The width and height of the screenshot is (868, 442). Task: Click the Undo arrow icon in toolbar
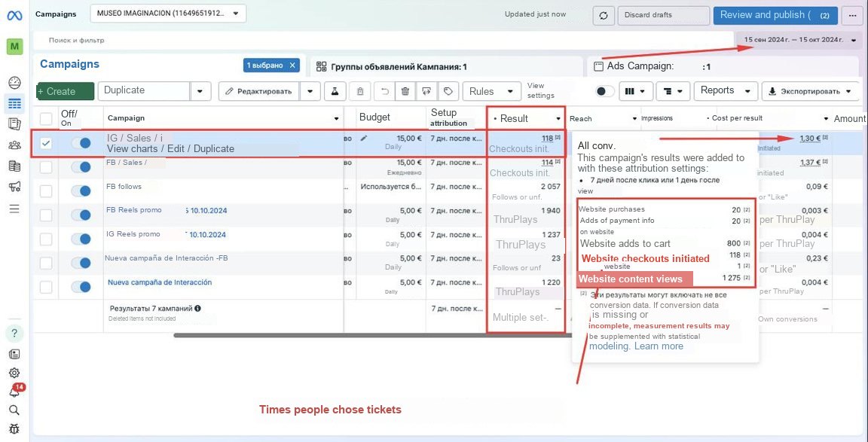coord(384,91)
